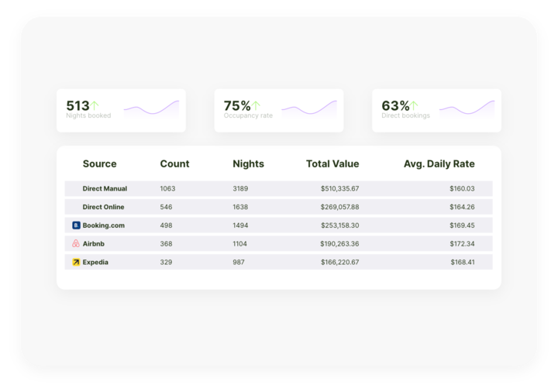
Task: Sort table by Count column header
Action: tap(174, 164)
